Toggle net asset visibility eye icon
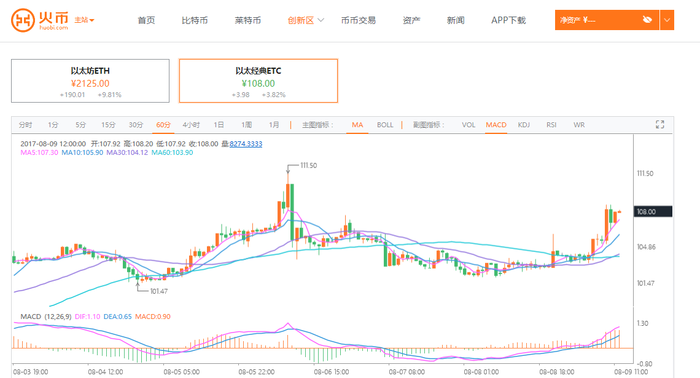Viewport: 700px width, 378px height. pos(647,20)
